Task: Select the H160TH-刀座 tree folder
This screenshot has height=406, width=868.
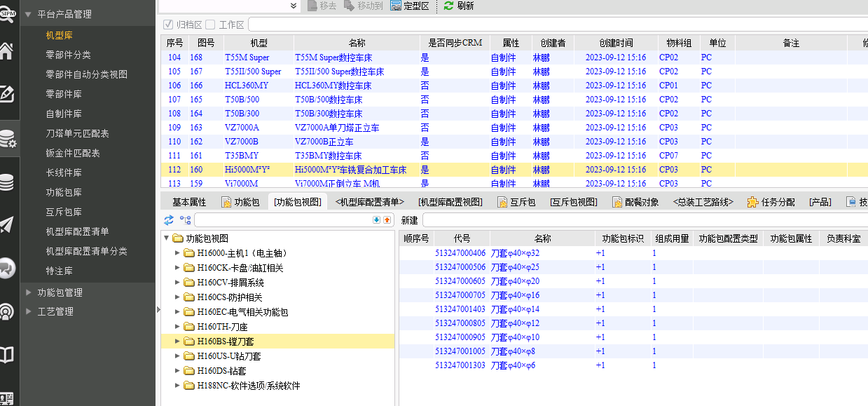Action: point(222,327)
